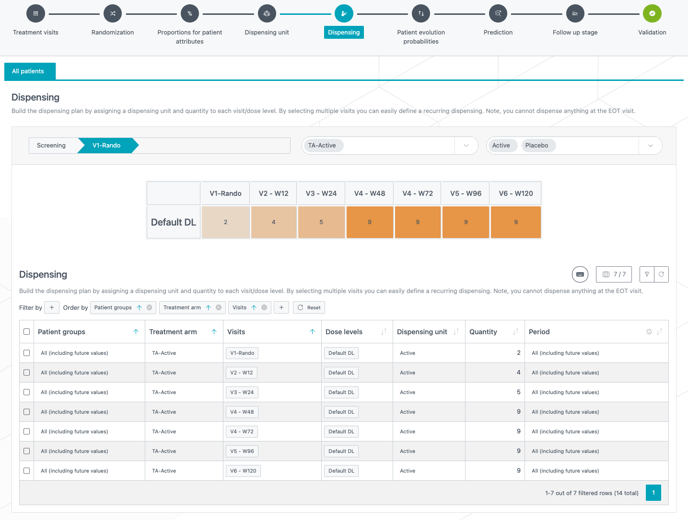
Task: Open the Treatment visits step icon
Action: pyautogui.click(x=35, y=14)
